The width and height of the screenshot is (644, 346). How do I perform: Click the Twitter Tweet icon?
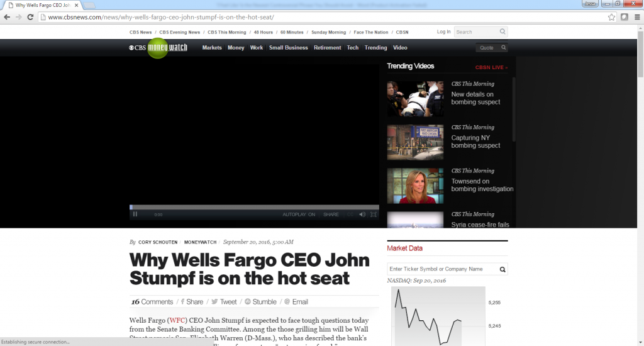(214, 301)
